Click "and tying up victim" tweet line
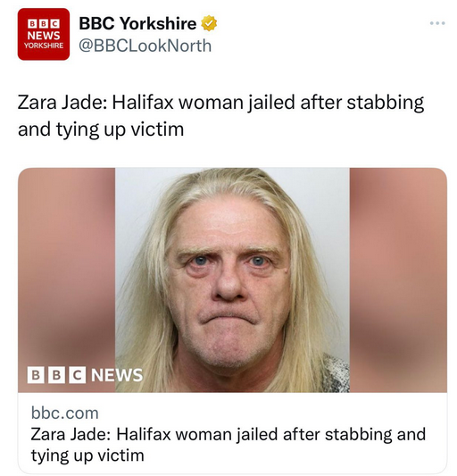Screen dimensions: 457x476 pyautogui.click(x=101, y=129)
